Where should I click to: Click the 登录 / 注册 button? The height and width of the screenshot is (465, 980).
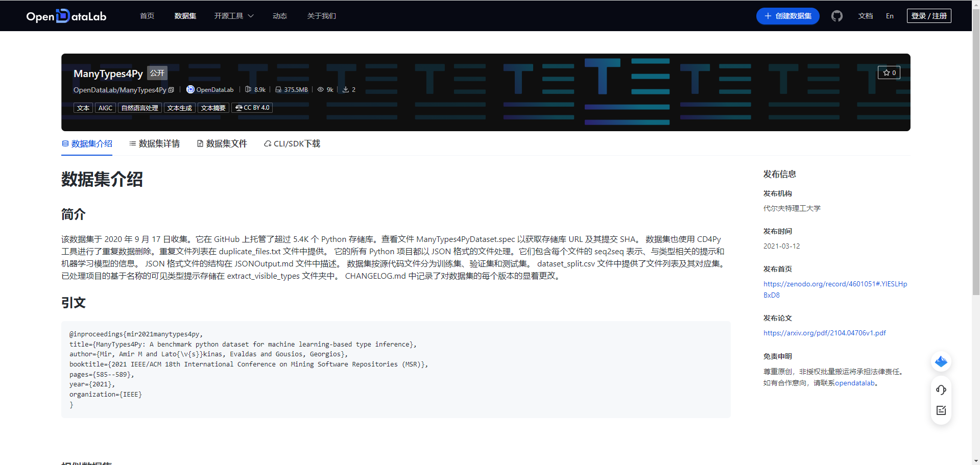coord(929,16)
